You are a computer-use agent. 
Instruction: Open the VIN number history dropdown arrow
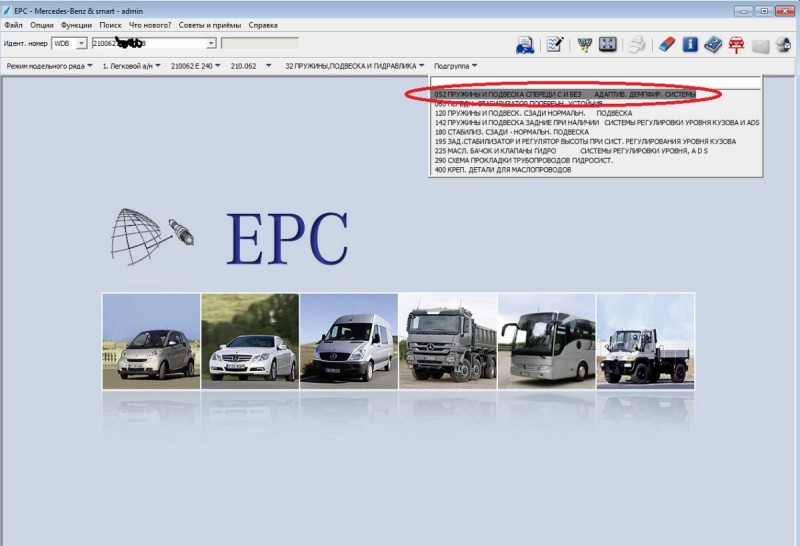(211, 44)
